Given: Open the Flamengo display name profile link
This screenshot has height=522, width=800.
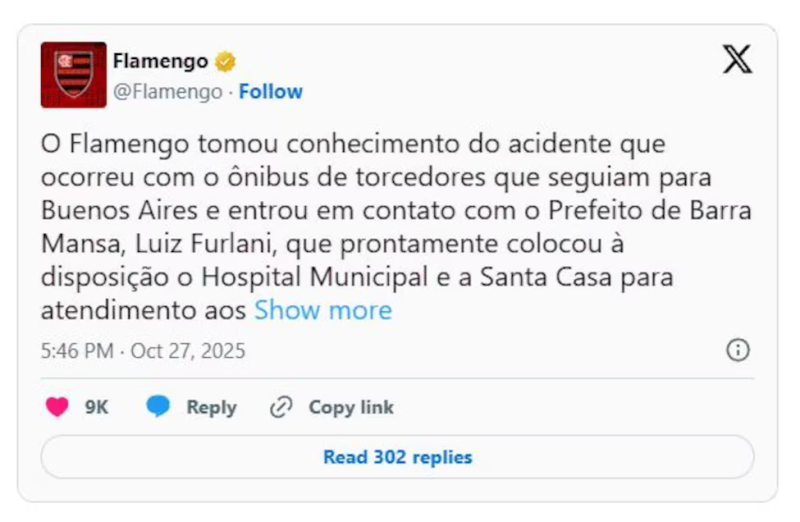Looking at the screenshot, I should tap(160, 61).
